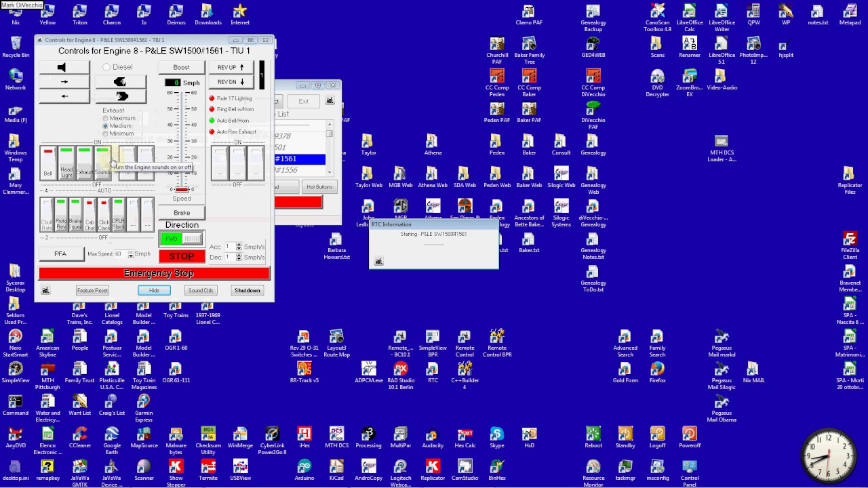868x488 pixels.
Task: Open the MTH DCS Loader desktop icon
Action: [x=722, y=149]
